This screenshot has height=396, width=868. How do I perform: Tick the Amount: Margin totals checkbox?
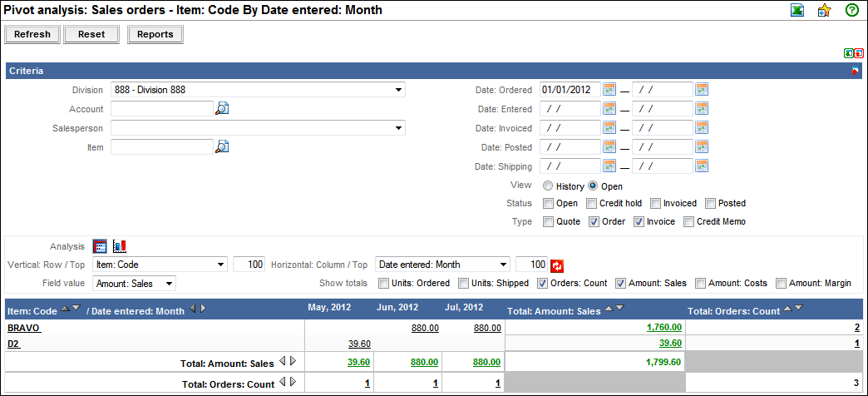[x=781, y=284]
